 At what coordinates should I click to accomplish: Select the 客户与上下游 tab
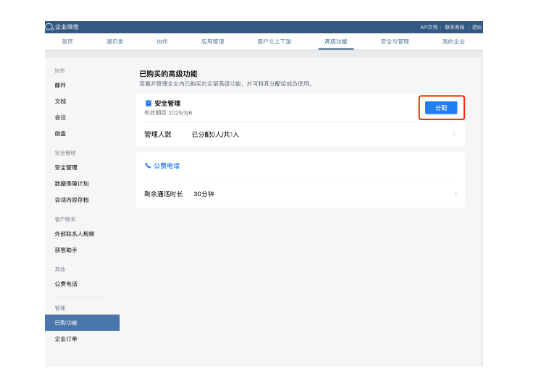coord(274,41)
